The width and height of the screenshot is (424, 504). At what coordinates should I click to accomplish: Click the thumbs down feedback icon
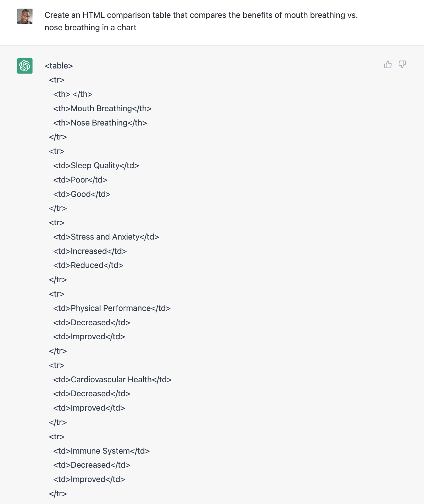402,65
